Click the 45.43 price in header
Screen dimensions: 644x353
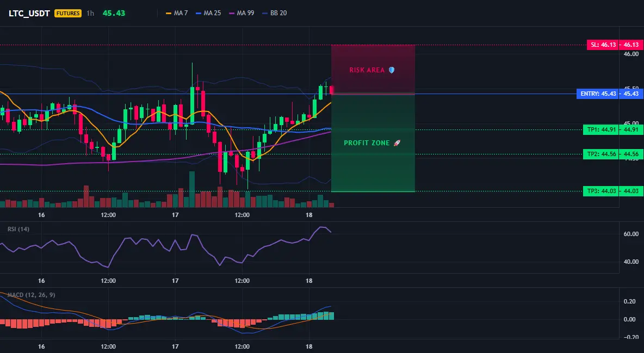click(x=114, y=13)
